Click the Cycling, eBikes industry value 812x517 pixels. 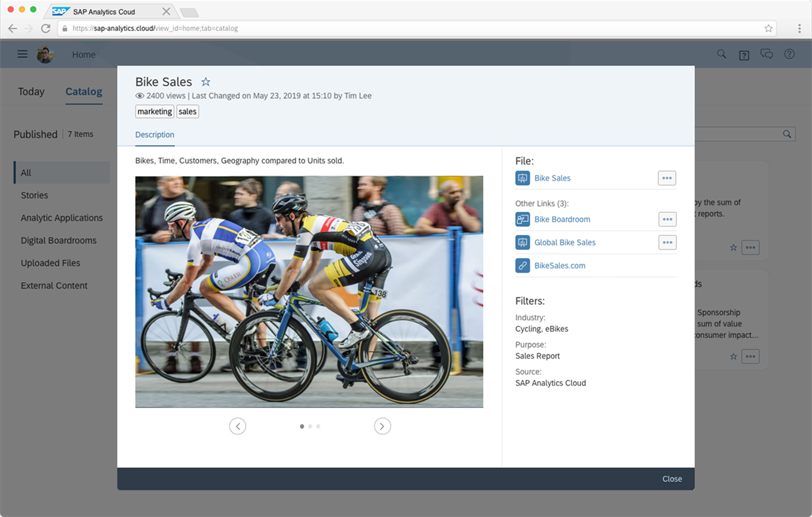542,329
